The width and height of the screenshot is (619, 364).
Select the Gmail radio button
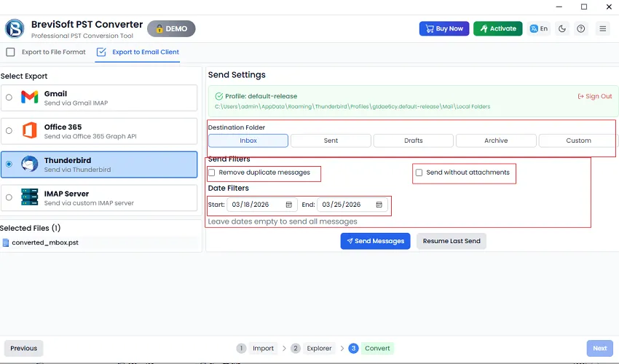pyautogui.click(x=9, y=97)
